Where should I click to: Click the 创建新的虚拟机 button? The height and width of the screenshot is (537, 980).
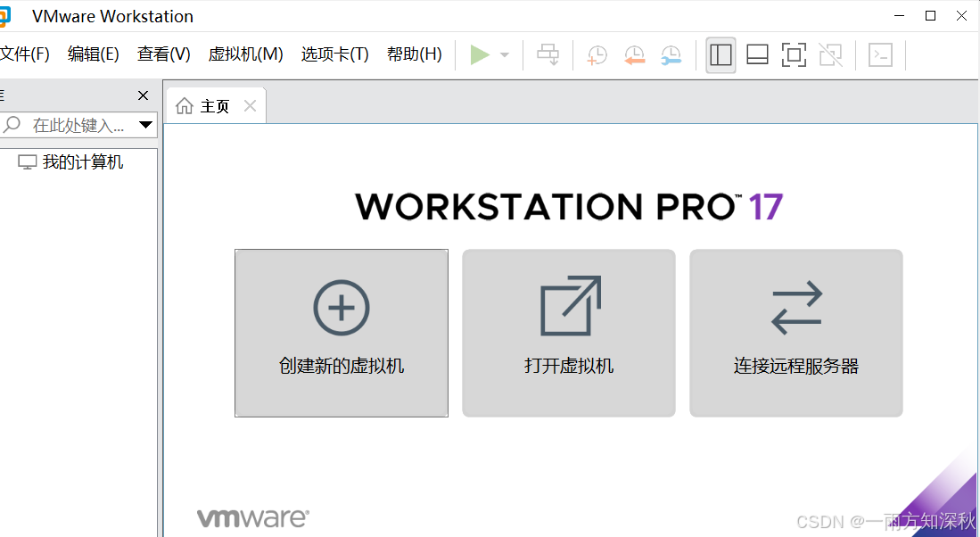click(342, 334)
